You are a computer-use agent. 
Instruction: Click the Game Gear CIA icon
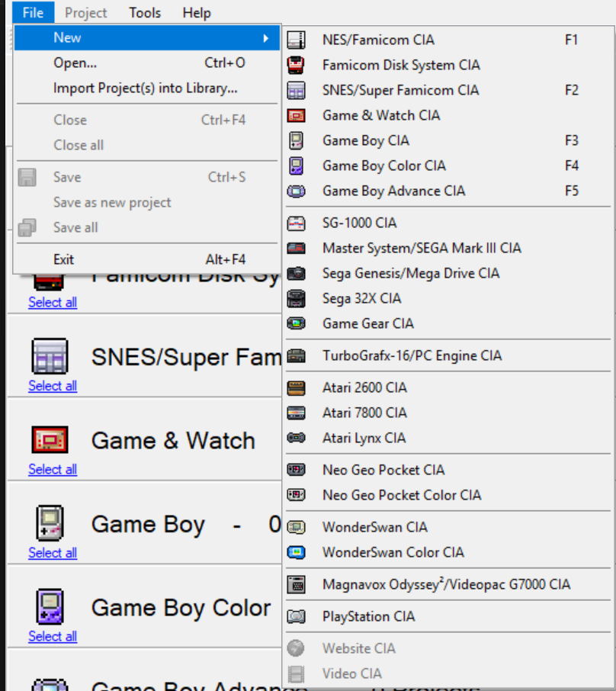[x=296, y=323]
